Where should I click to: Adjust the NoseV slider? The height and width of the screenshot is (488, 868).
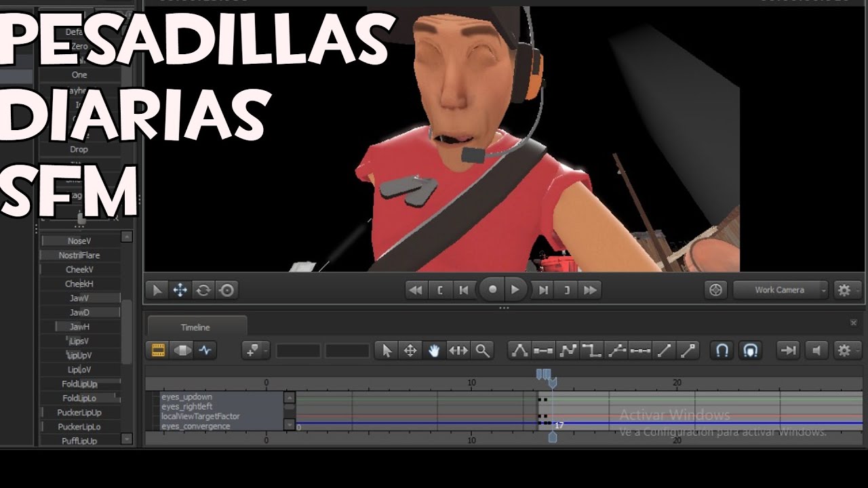79,241
